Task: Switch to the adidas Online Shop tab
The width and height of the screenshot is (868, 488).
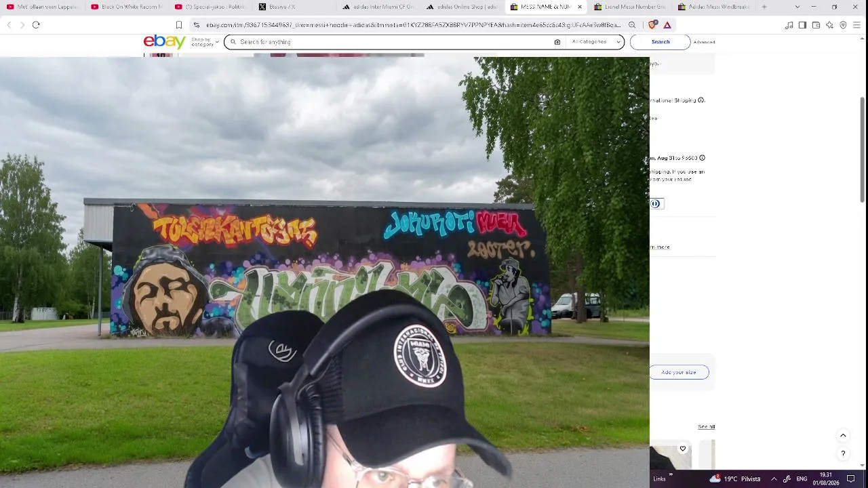Action: click(464, 7)
